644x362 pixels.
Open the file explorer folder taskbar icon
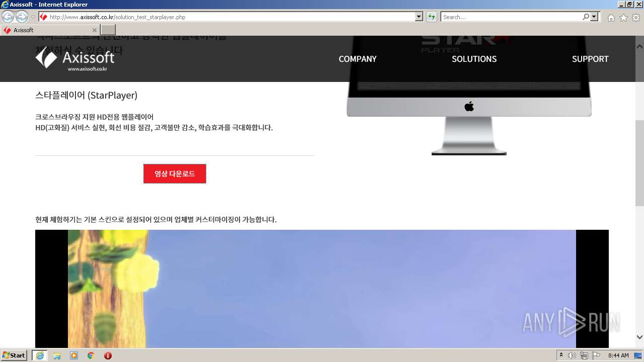[57, 355]
